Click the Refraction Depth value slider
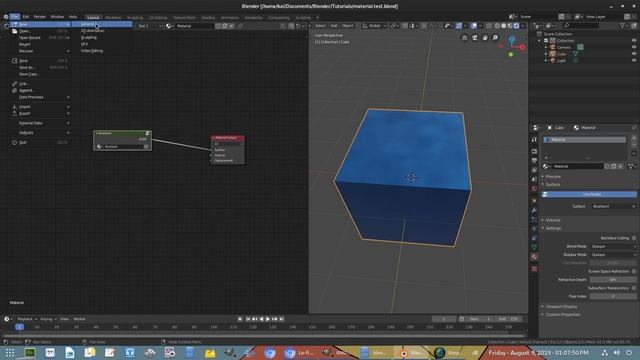Screen dimensions: 640x360 [x=613, y=280]
